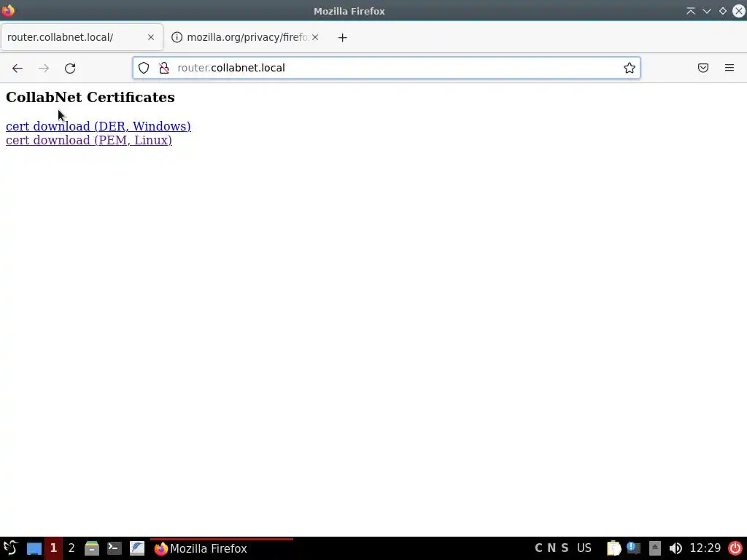
Task: Click the 12:29 clock
Action: coord(705,548)
